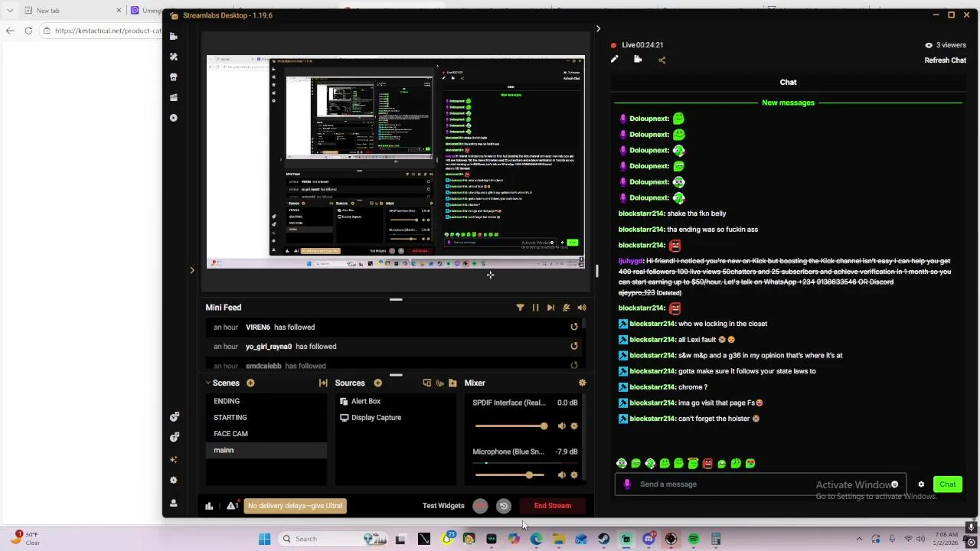
Task: Click the stream camera icon near Live
Action: click(x=638, y=60)
